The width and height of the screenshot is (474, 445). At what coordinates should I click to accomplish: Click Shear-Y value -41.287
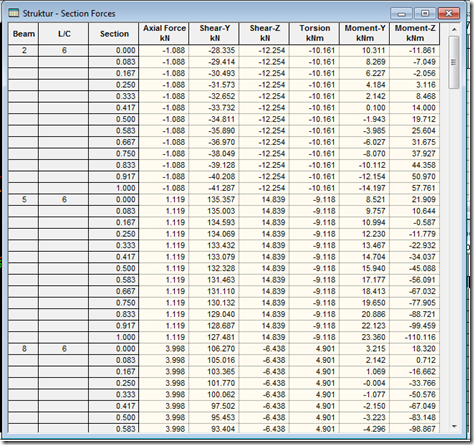pos(214,188)
